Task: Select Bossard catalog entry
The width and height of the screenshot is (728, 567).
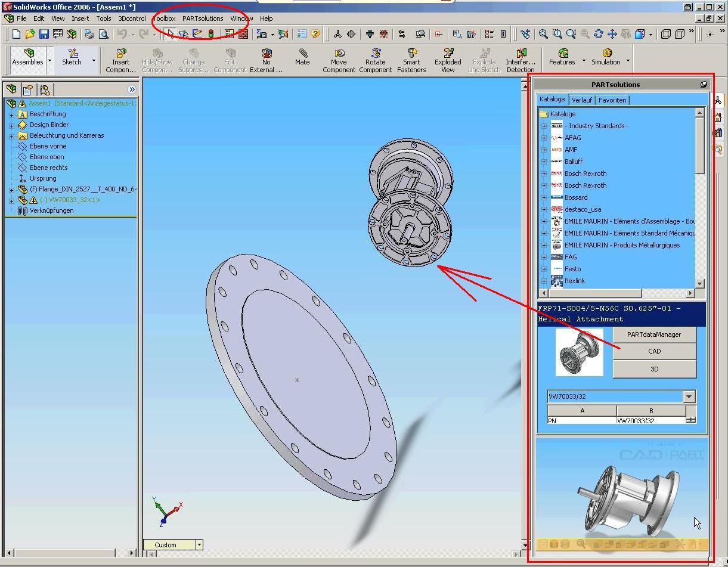Action: pos(576,197)
